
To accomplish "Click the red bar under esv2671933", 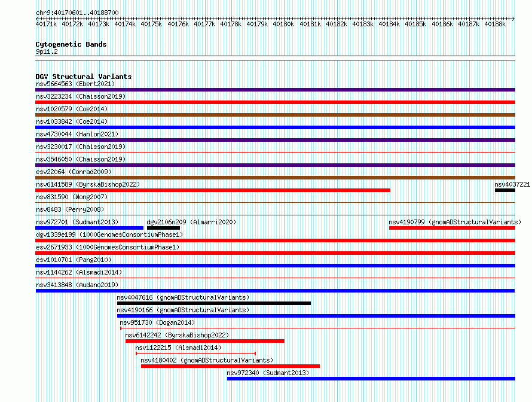I will pos(275,253).
